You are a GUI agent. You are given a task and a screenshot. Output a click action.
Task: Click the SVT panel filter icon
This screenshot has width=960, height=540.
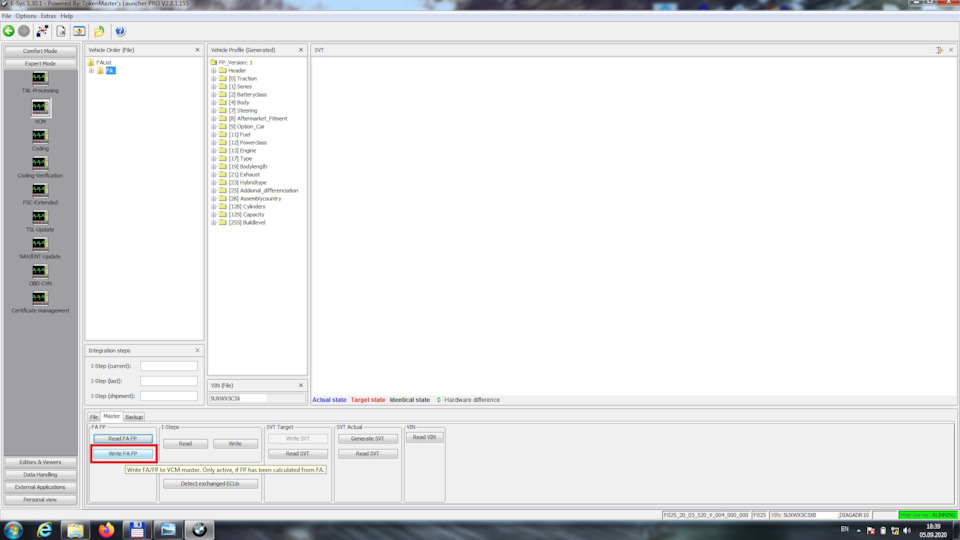click(939, 50)
